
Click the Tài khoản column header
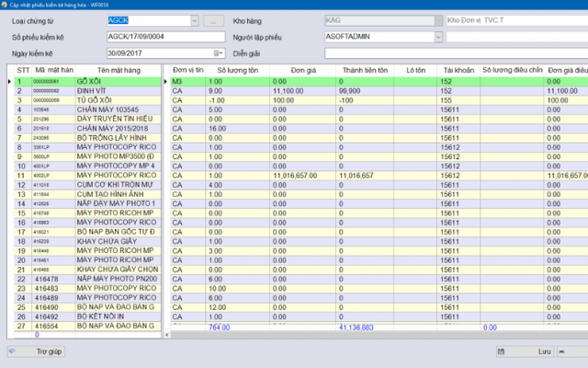point(457,70)
